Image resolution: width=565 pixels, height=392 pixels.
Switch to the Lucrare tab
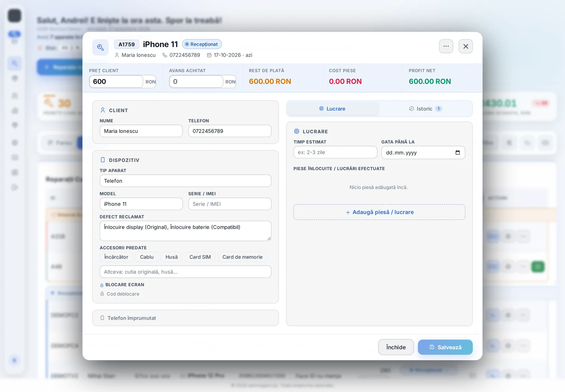333,109
